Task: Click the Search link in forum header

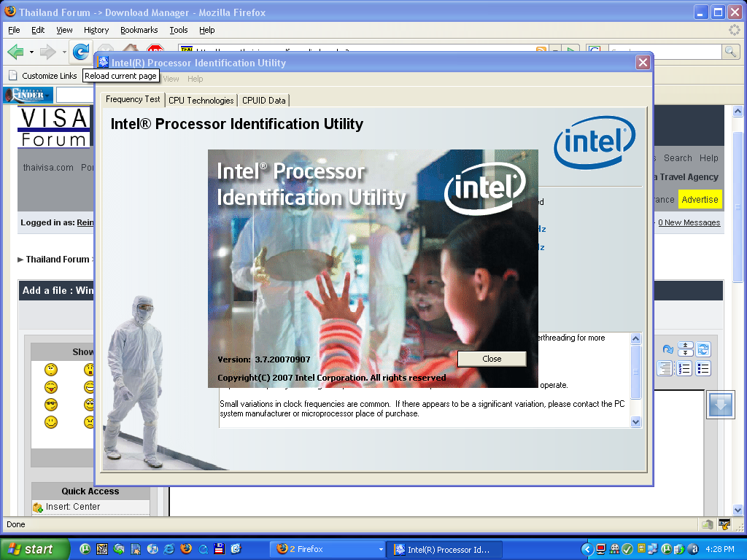Action: 678,158
